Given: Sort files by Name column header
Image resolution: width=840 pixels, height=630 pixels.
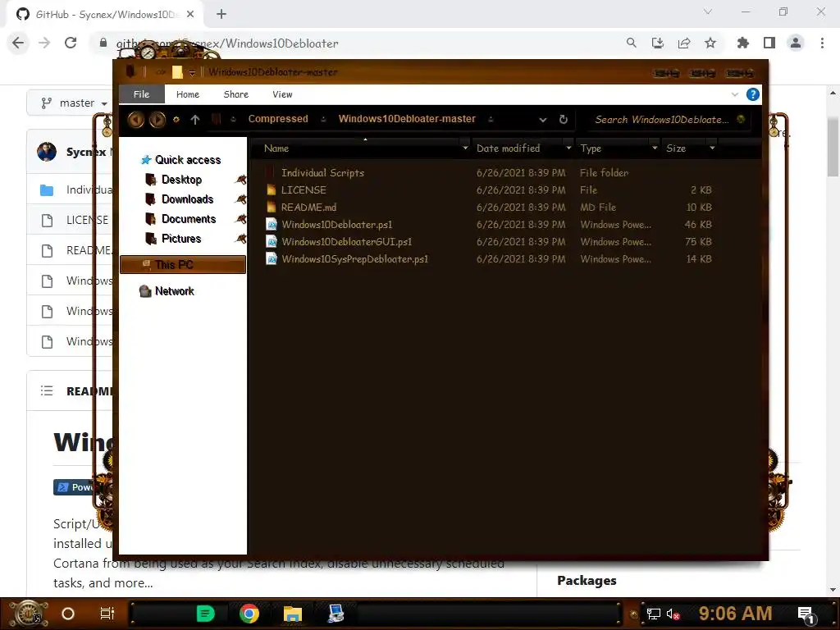Looking at the screenshot, I should click(x=276, y=148).
